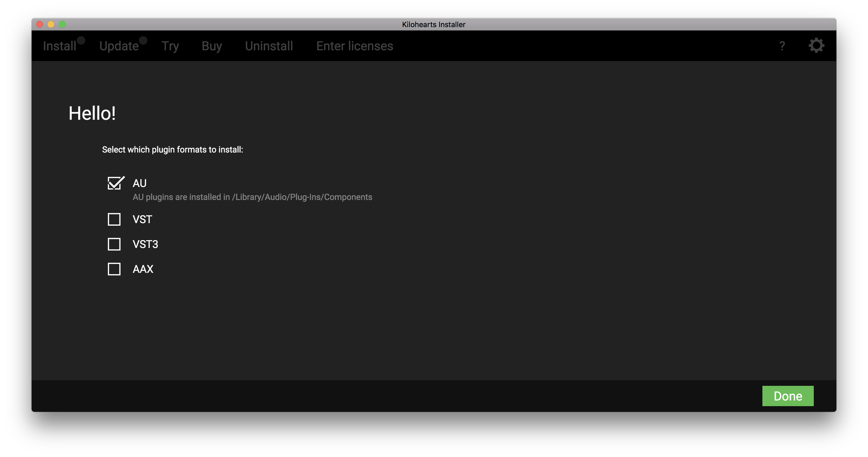
Task: Check the AAX plugin format checkbox
Action: (114, 269)
